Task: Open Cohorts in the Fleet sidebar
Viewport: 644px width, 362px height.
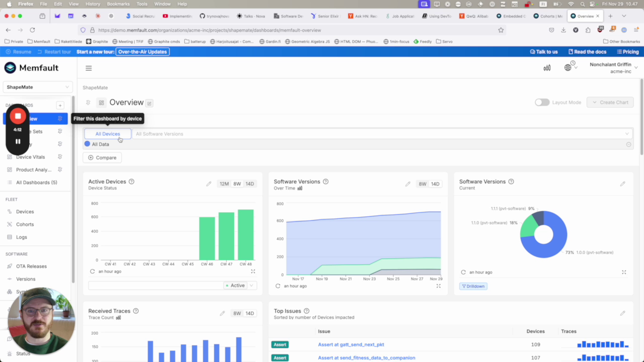Action: coord(25,224)
